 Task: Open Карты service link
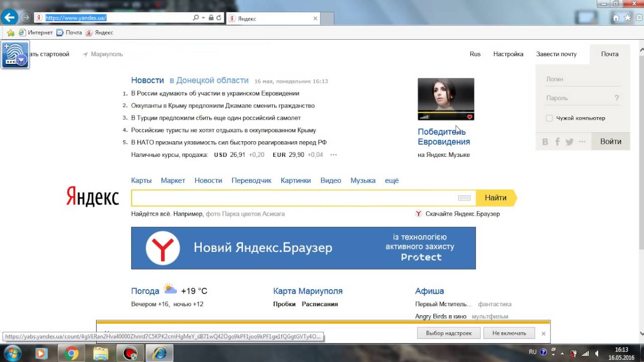pos(141,180)
